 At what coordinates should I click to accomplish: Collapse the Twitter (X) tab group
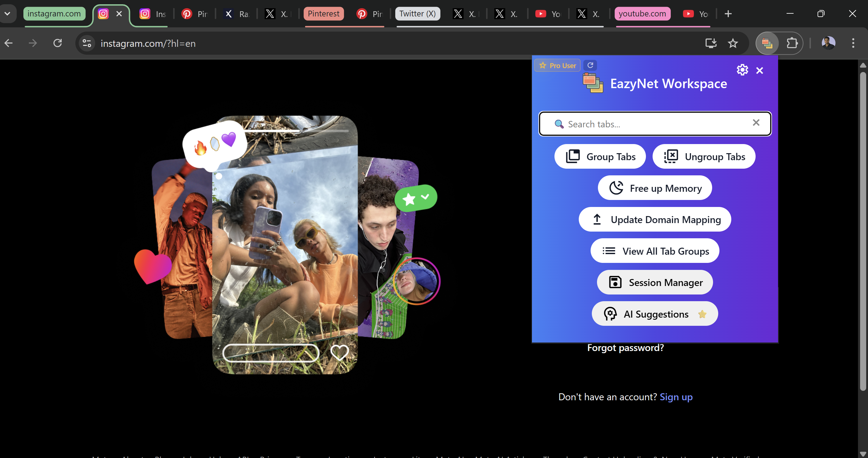coord(417,13)
